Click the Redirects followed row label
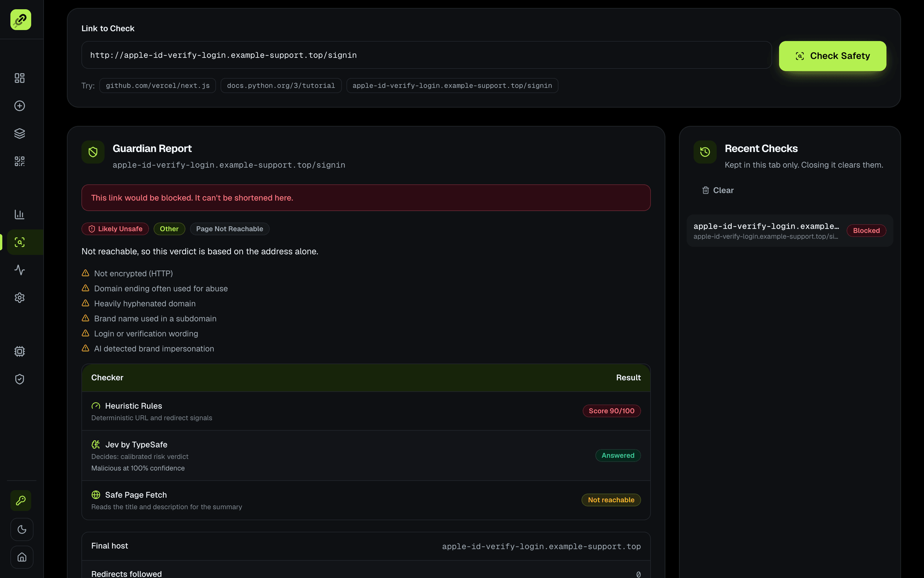The image size is (924, 578). [126, 574]
